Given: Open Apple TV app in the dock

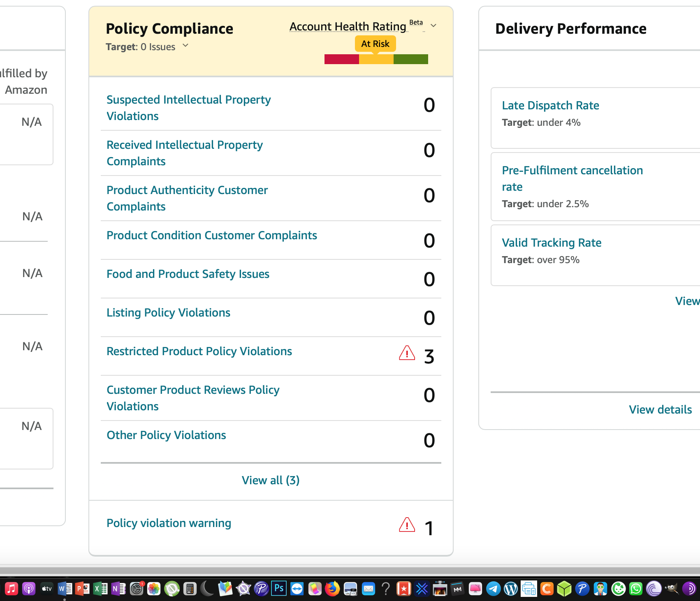Looking at the screenshot, I should [47, 589].
